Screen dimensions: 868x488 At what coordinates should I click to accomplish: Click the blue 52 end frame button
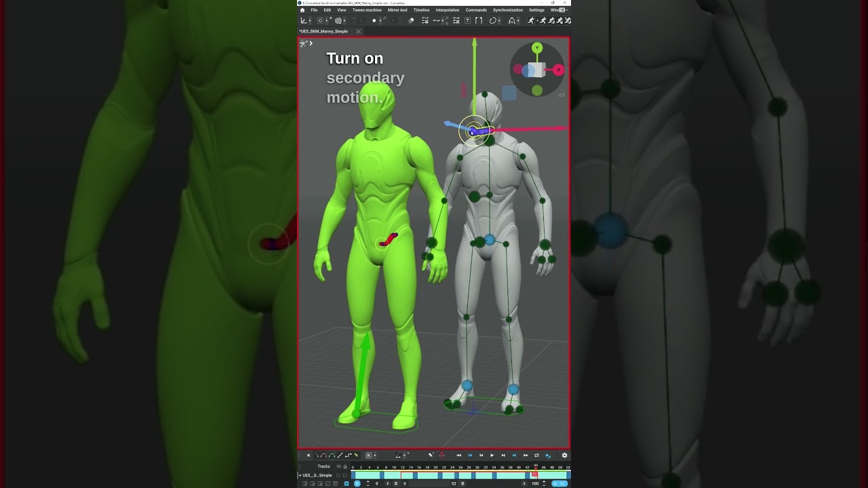[559, 483]
